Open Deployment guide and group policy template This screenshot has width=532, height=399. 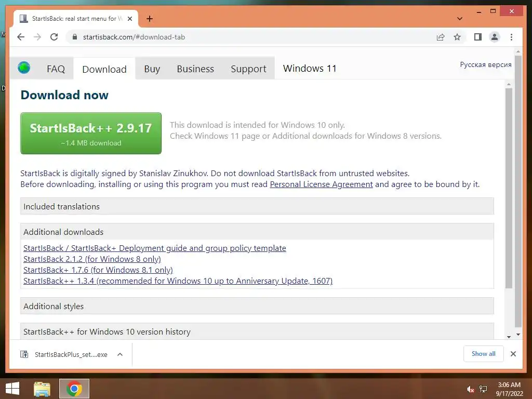(x=155, y=248)
